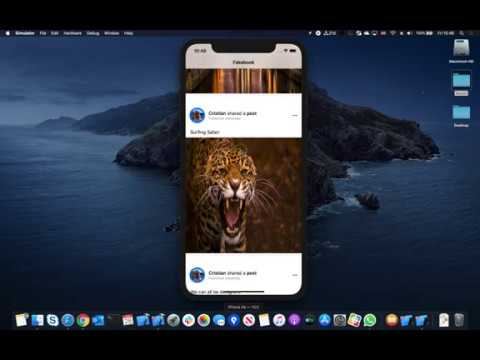Select the middle folder on the desktop
Screen dimensions: 480x360
pos(461,84)
